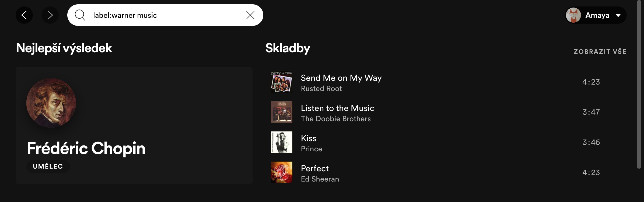Click the search box containing label:warner music

167,15
